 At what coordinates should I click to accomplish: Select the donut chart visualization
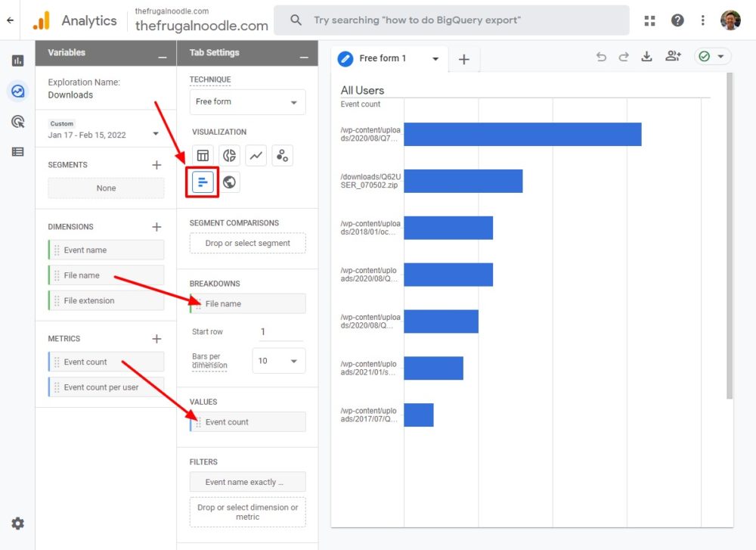229,155
